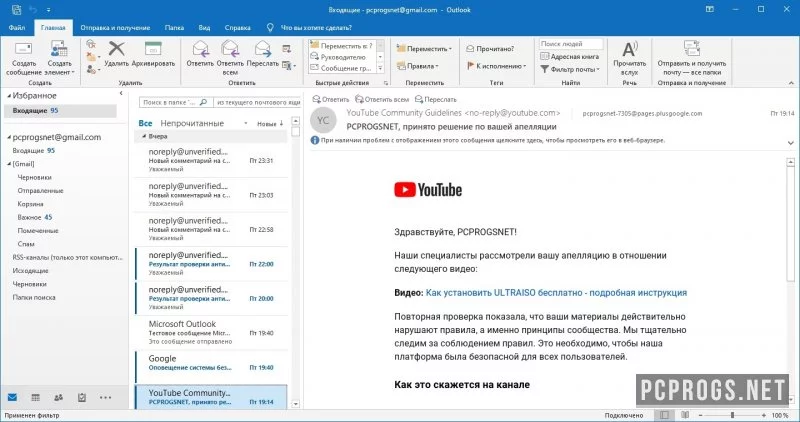Image resolution: width=800 pixels, height=422 pixels.
Task: Click the Create message (Создать сообщение) icon
Action: click(x=23, y=49)
